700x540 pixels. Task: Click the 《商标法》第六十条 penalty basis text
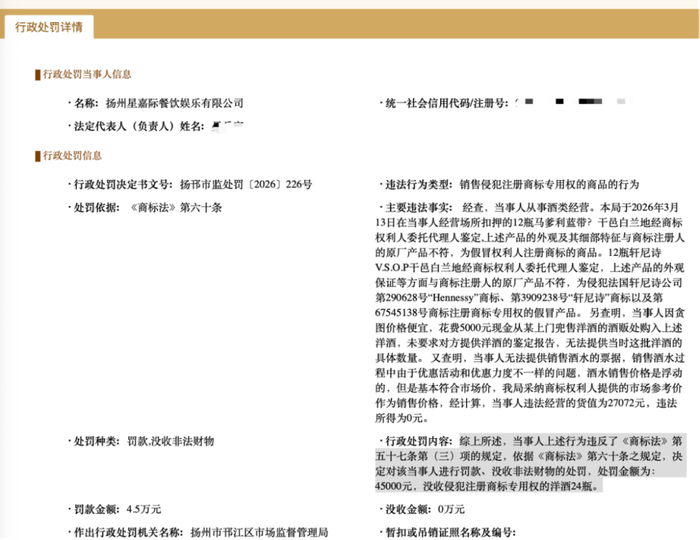pyautogui.click(x=175, y=208)
